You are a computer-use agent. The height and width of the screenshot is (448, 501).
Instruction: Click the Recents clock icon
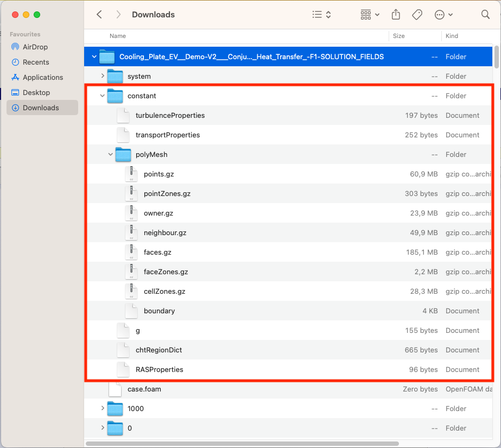pyautogui.click(x=15, y=62)
